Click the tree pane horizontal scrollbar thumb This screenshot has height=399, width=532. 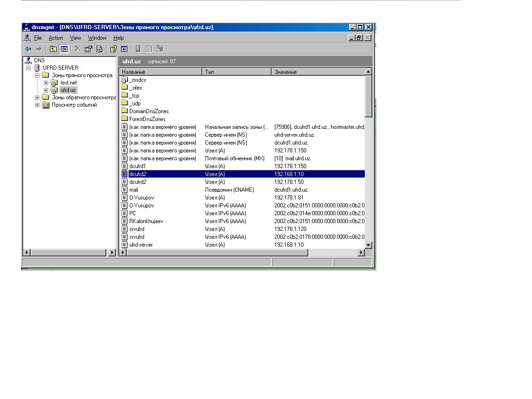(x=68, y=253)
